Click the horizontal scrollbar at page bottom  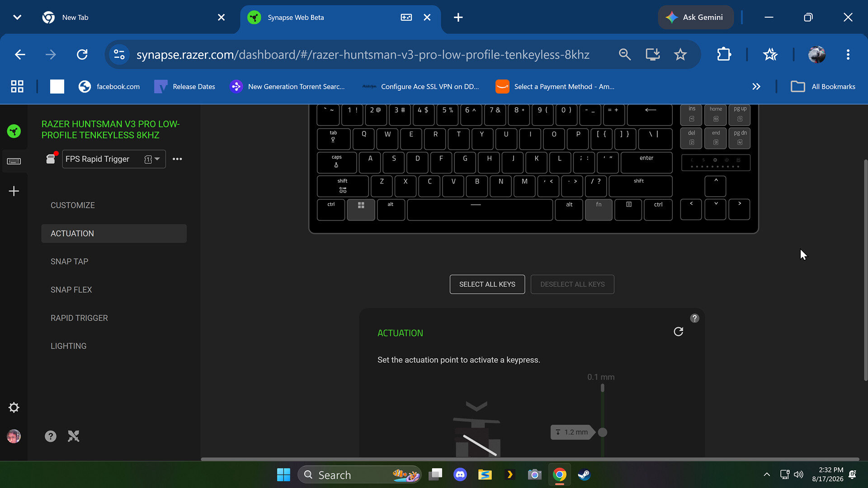tap(530, 459)
